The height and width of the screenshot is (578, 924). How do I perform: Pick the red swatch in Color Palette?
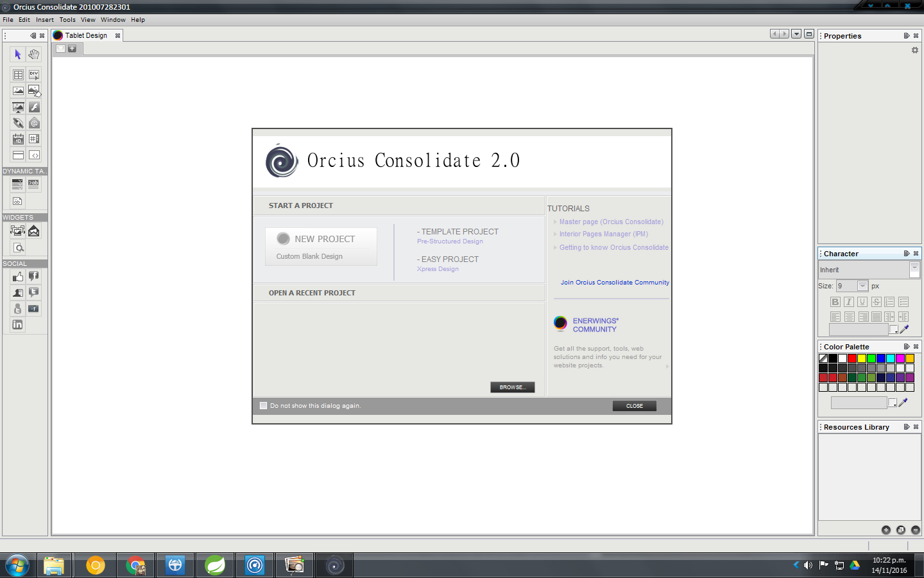click(852, 358)
